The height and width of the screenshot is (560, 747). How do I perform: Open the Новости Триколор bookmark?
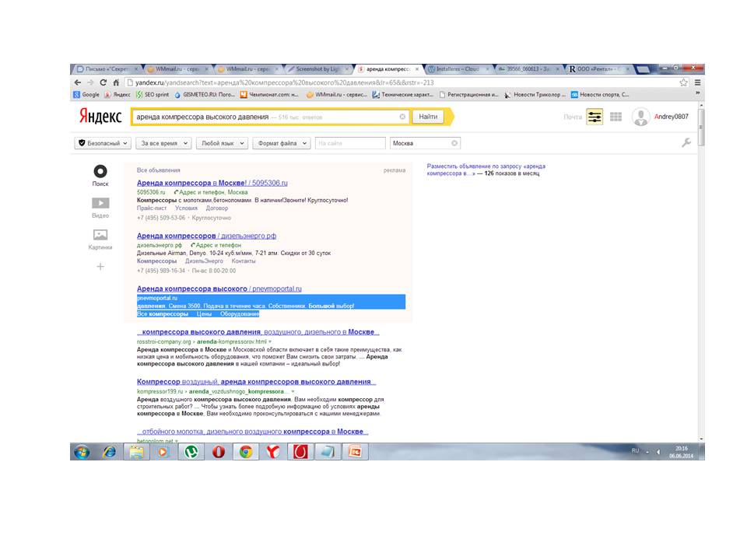[535, 95]
